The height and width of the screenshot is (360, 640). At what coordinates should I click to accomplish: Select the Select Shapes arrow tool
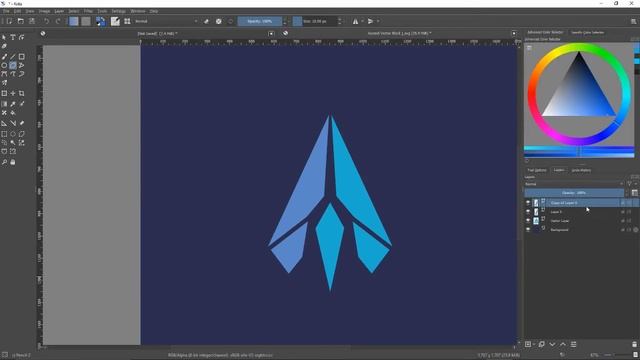pos(4,37)
